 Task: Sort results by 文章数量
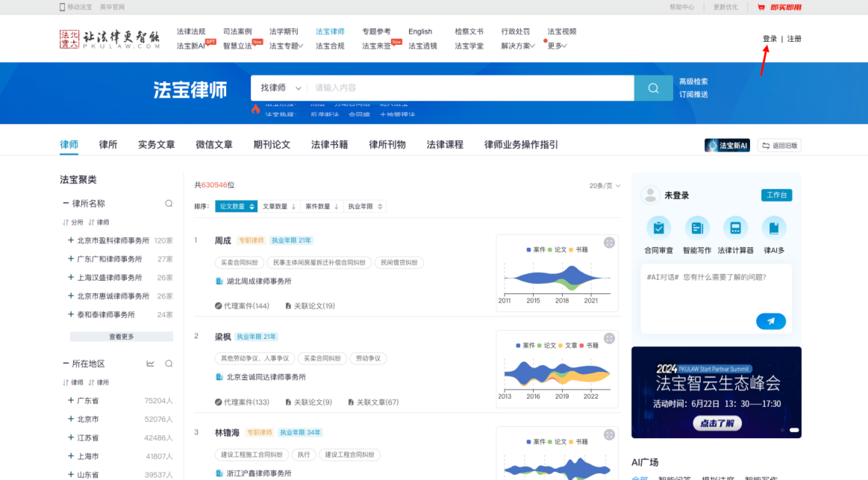[x=279, y=207]
